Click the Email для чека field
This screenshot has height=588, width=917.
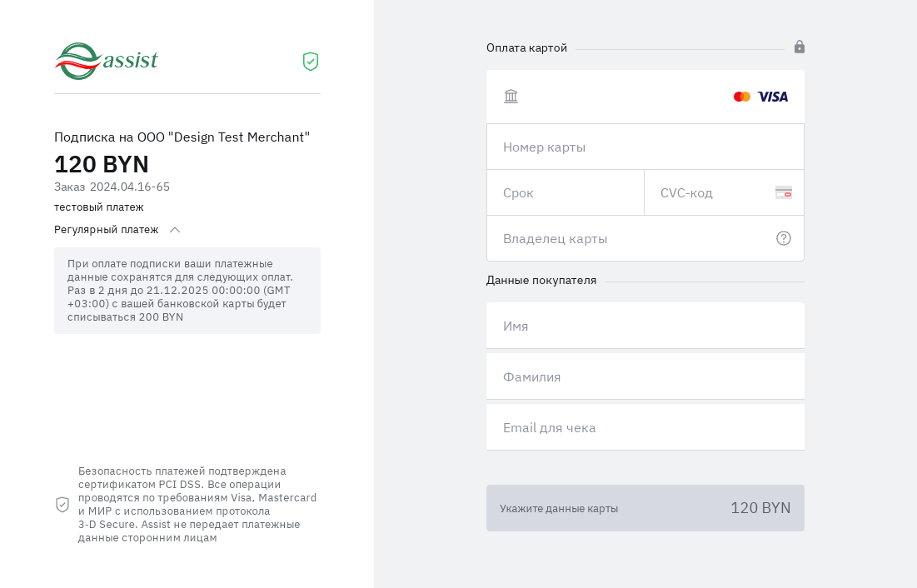coord(645,427)
